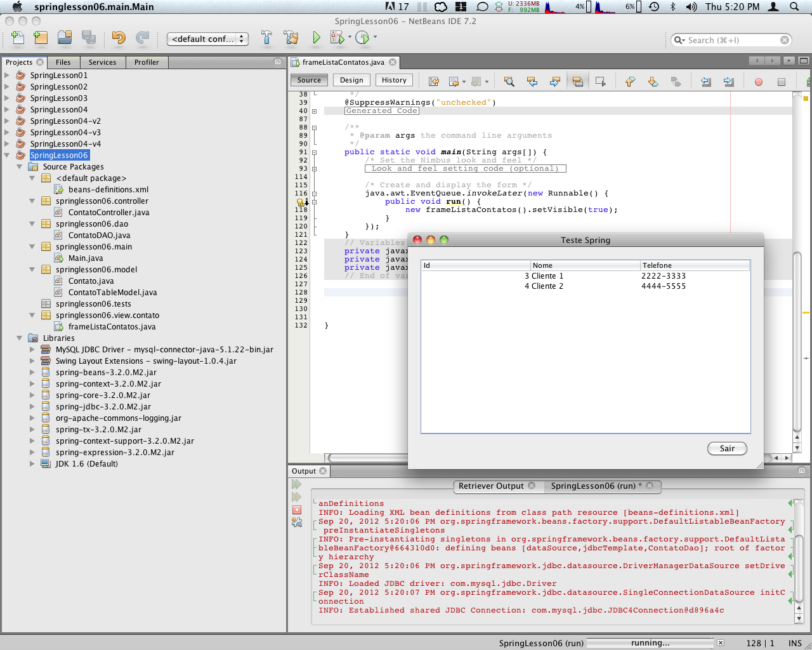Viewport: 812px width, 650px height.
Task: Click the Build Project hammer icon
Action: 266,38
